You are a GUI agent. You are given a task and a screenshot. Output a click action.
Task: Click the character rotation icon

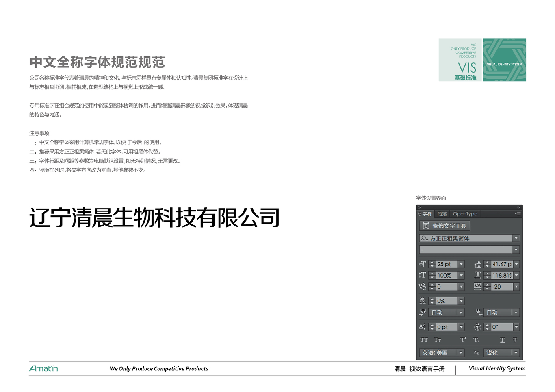[x=478, y=327]
